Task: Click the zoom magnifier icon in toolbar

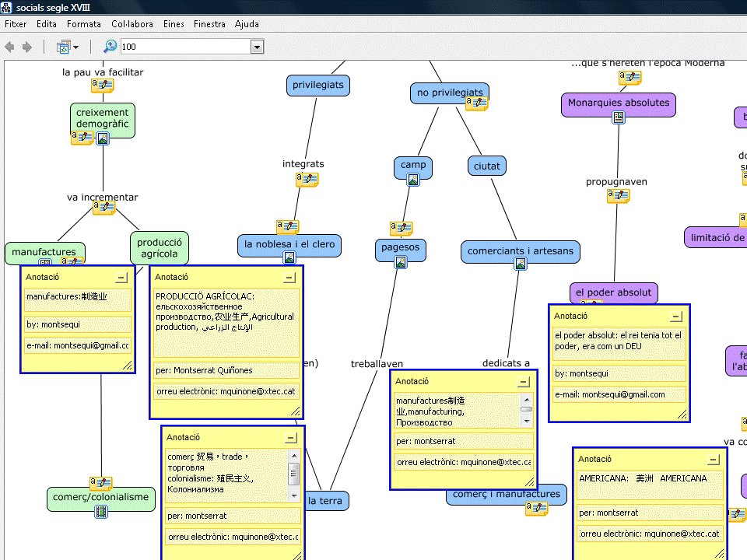Action: 110,47
